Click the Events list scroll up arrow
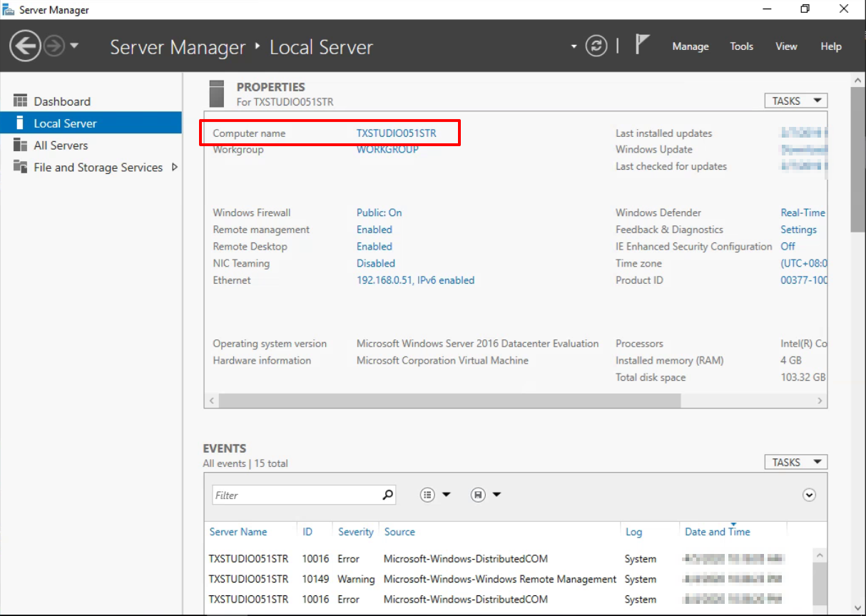Viewport: 866px width, 616px height. click(x=820, y=555)
